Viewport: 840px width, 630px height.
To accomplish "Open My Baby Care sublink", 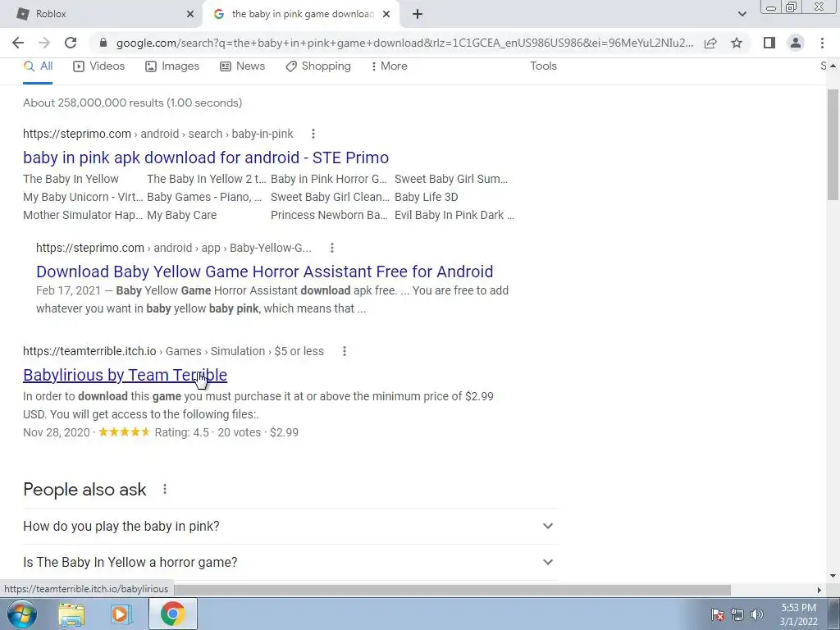I will 181,216.
